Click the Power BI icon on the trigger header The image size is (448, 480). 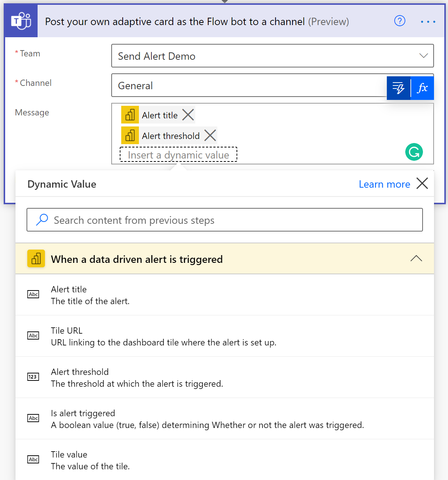pos(36,258)
